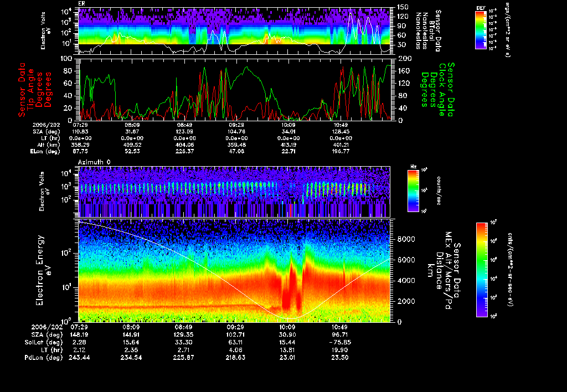Click the SZA value 96.71

click(x=339, y=334)
